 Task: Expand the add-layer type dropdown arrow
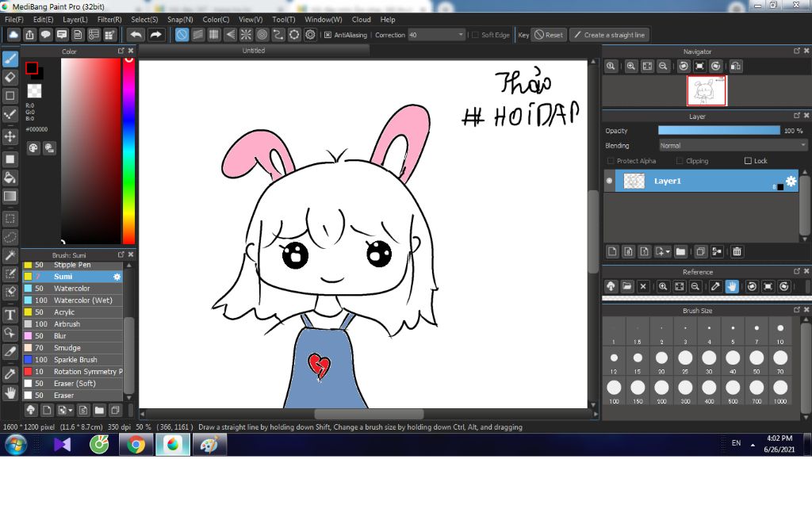click(x=668, y=251)
